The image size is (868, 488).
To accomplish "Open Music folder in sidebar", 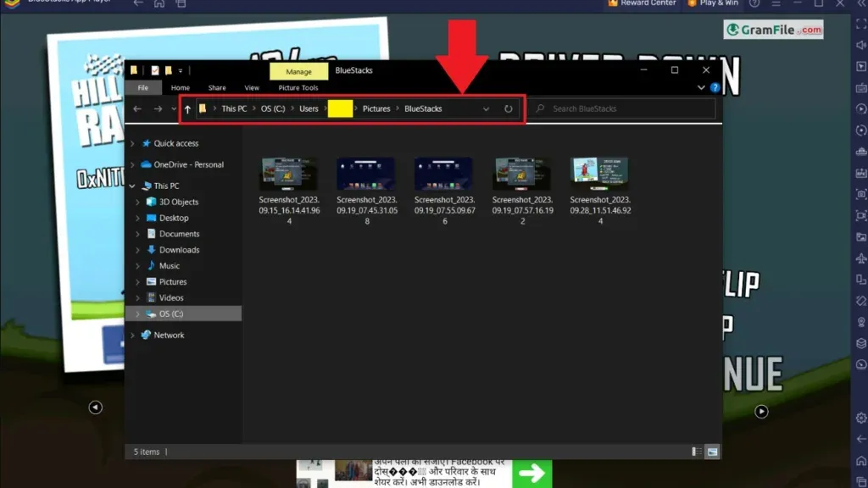I will [x=169, y=266].
